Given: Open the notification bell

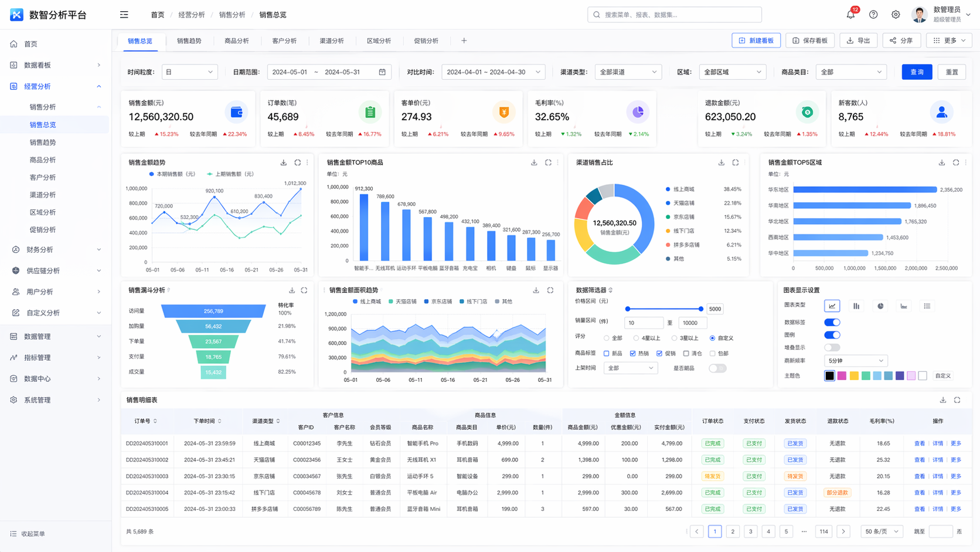Looking at the screenshot, I should (850, 15).
